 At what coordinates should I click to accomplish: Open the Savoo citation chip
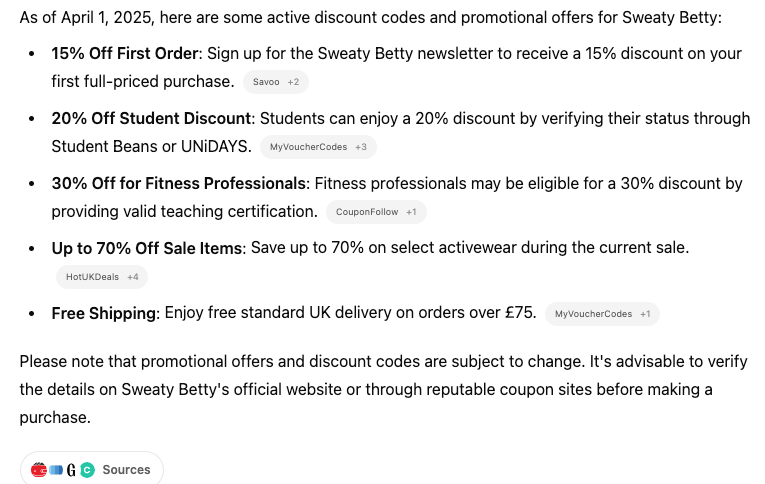266,82
